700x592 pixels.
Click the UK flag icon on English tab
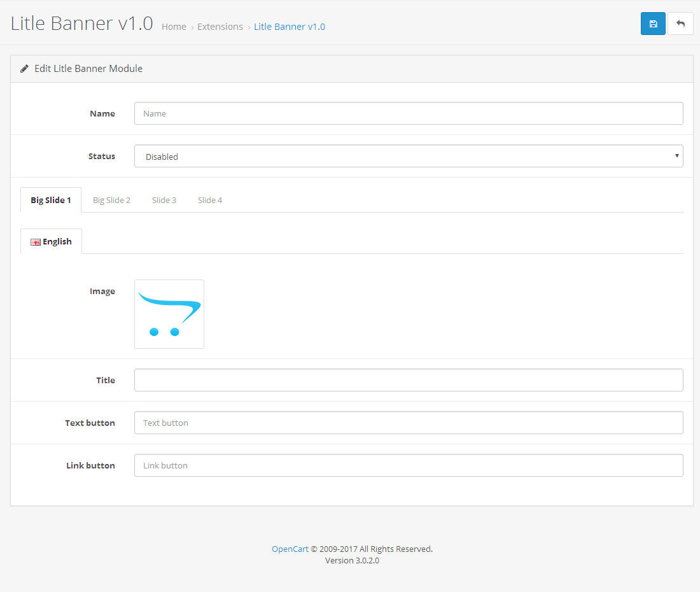pyautogui.click(x=36, y=242)
